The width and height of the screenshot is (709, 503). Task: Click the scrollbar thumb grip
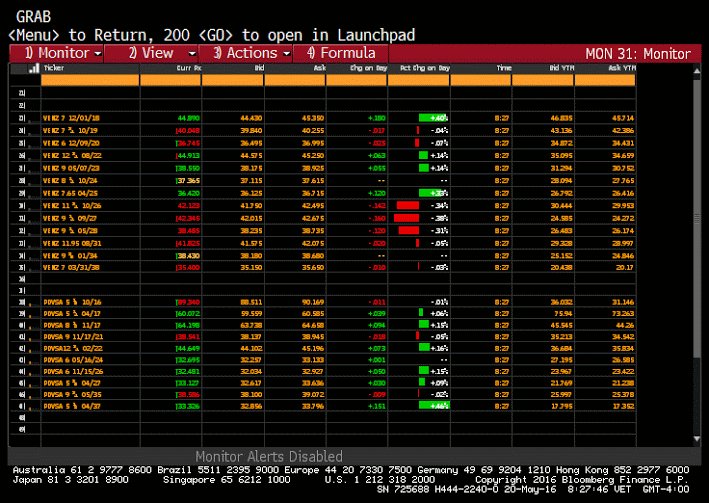(697, 219)
